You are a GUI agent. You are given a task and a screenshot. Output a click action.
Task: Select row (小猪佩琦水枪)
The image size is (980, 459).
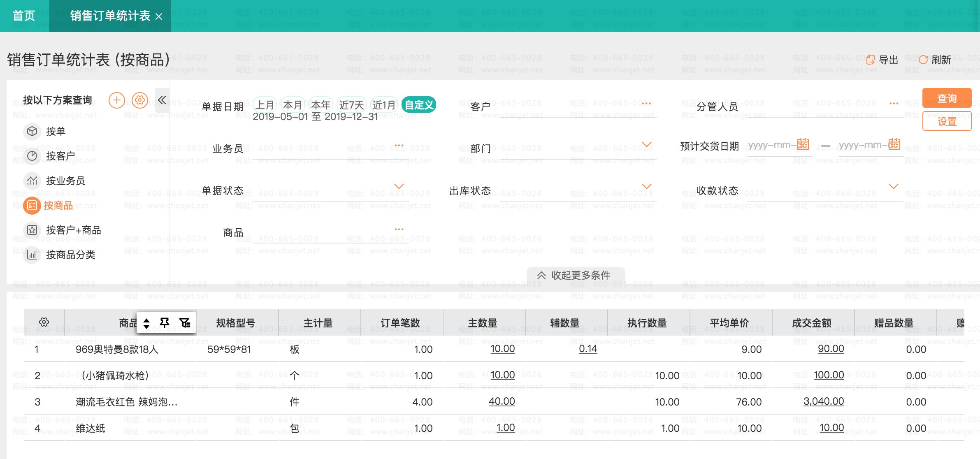pyautogui.click(x=494, y=376)
